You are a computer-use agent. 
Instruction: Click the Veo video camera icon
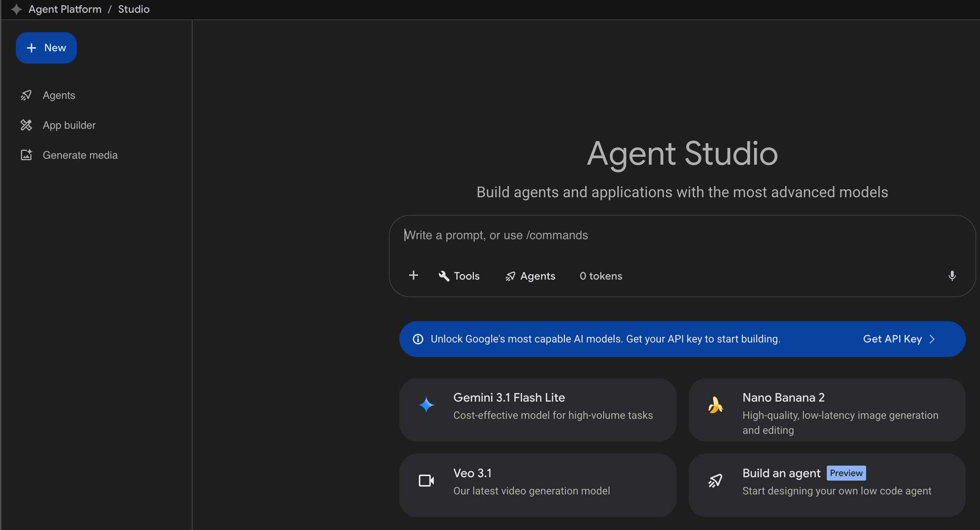[426, 481]
